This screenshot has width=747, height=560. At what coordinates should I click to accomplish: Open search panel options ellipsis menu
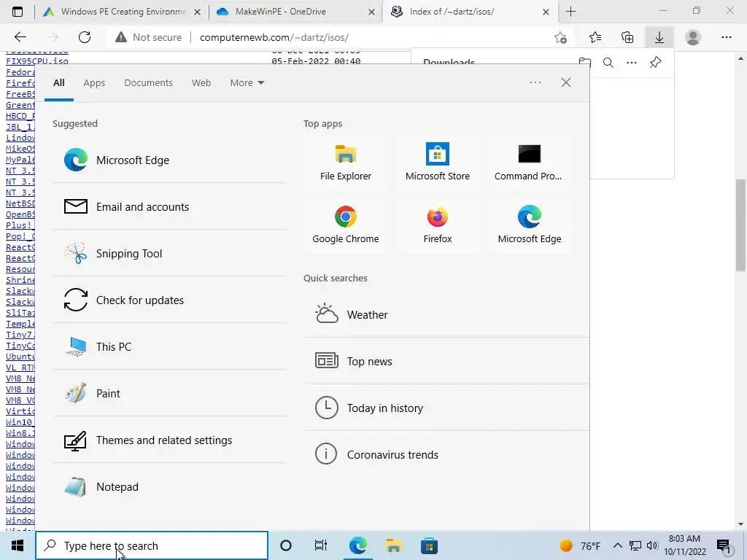(535, 82)
